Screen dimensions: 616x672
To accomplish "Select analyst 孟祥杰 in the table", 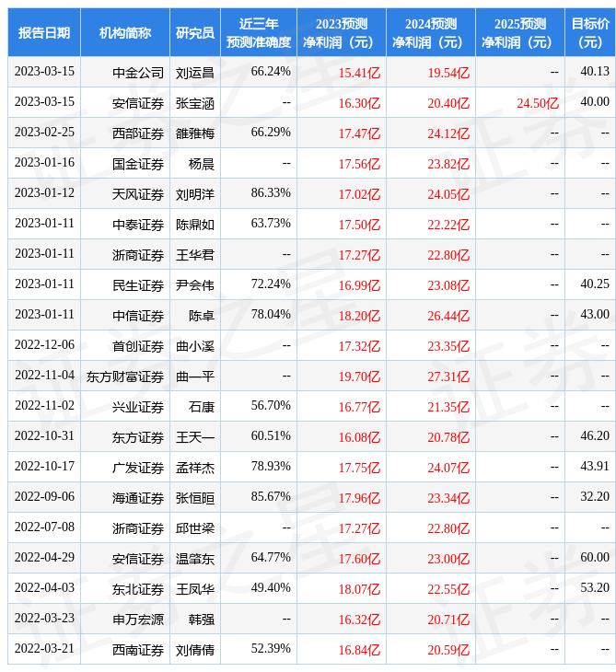I will click(195, 468).
